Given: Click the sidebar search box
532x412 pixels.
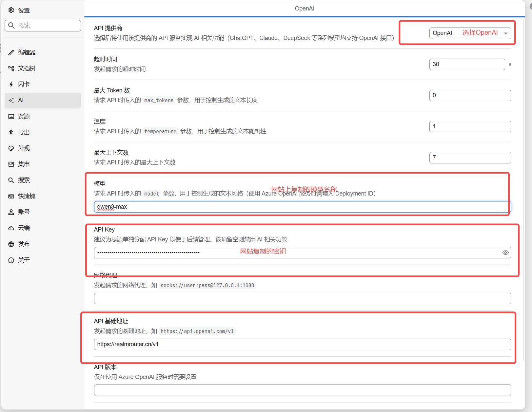Looking at the screenshot, I should click(43, 25).
